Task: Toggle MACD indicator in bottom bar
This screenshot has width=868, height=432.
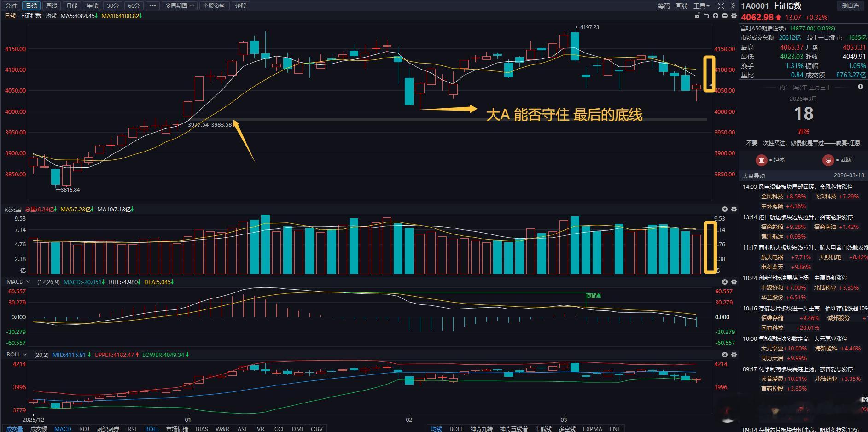Action: (x=63, y=429)
